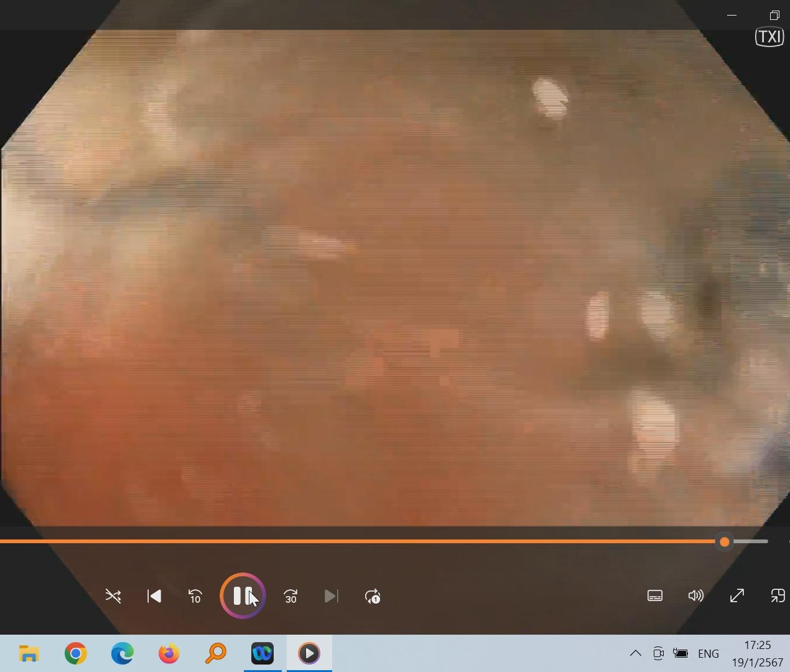Screen dimensions: 790x672
Task: Check battery status in tray
Action: (681, 653)
